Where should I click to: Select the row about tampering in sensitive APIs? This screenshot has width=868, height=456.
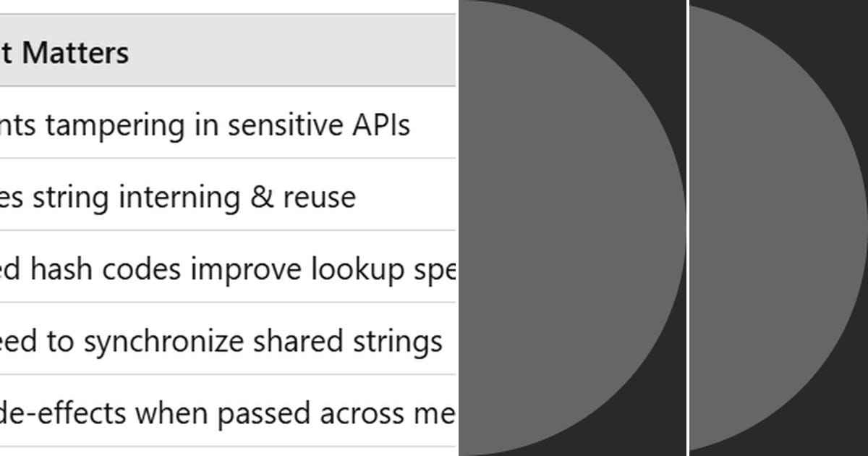(227, 122)
